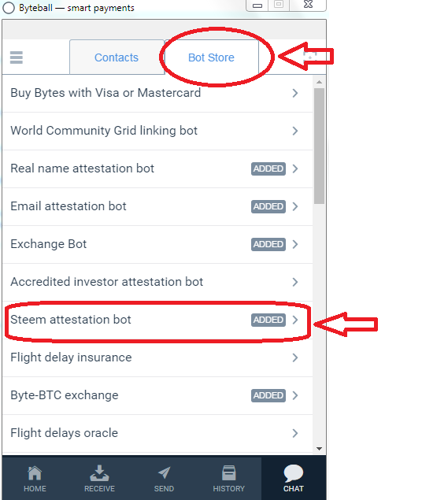The height and width of the screenshot is (500, 448).
Task: Click the pairing icon right of Bot Store
Action: click(309, 57)
